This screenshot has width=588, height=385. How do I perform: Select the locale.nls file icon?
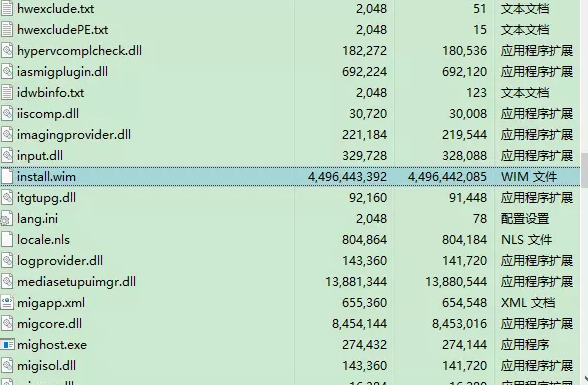7,240
